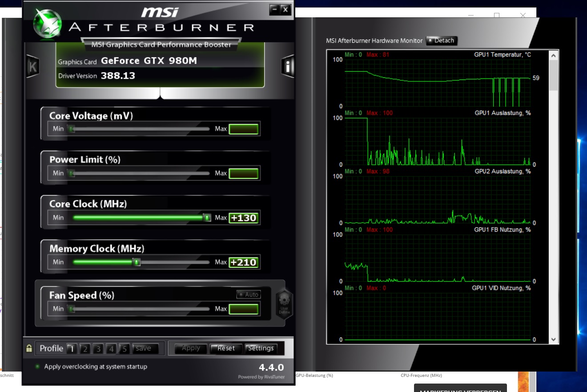Click the Core Clock +130 value field

[x=244, y=218]
